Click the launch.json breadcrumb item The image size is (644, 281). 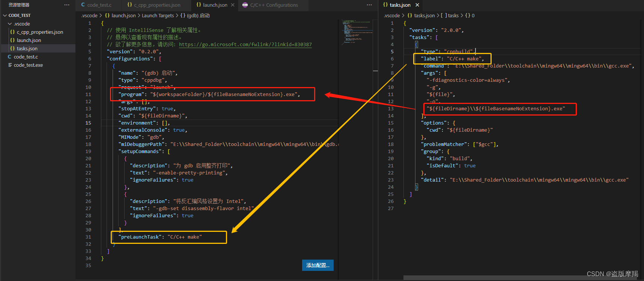point(123,15)
